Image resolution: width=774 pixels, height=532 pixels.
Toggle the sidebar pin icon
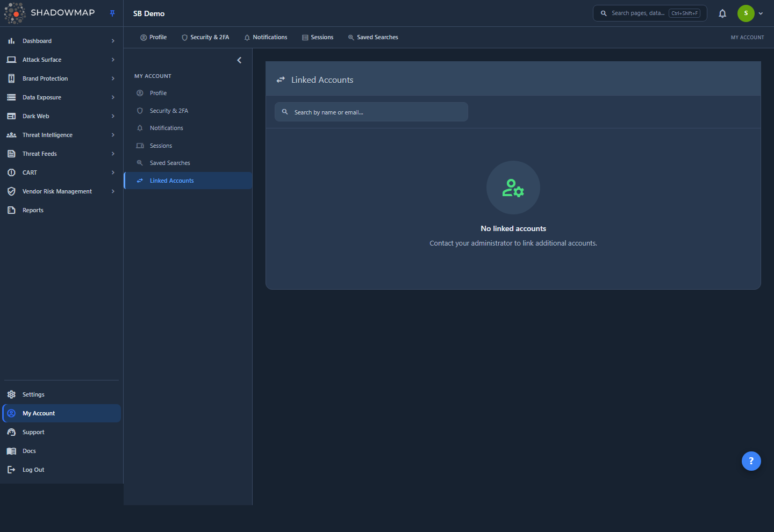(112, 13)
